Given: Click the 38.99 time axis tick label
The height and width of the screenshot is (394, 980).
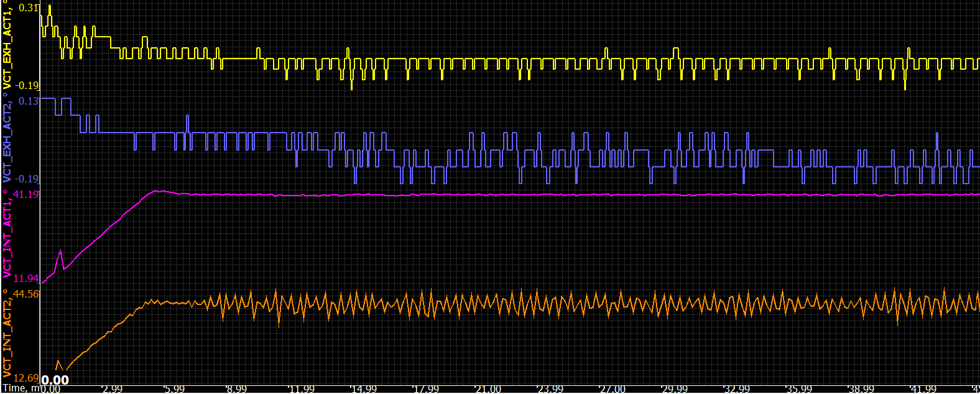Looking at the screenshot, I should [861, 389].
